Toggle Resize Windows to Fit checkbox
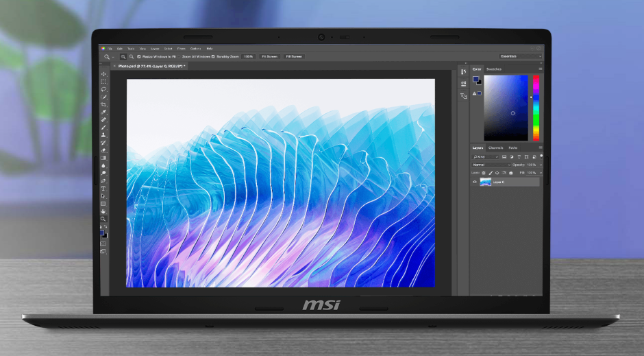Image resolution: width=644 pixels, height=356 pixels. (139, 56)
